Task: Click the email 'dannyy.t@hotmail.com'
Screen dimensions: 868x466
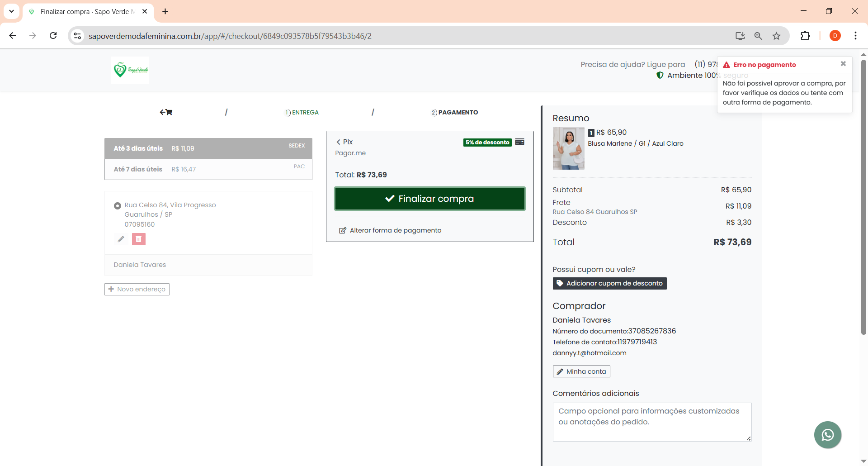Action: 590,353
